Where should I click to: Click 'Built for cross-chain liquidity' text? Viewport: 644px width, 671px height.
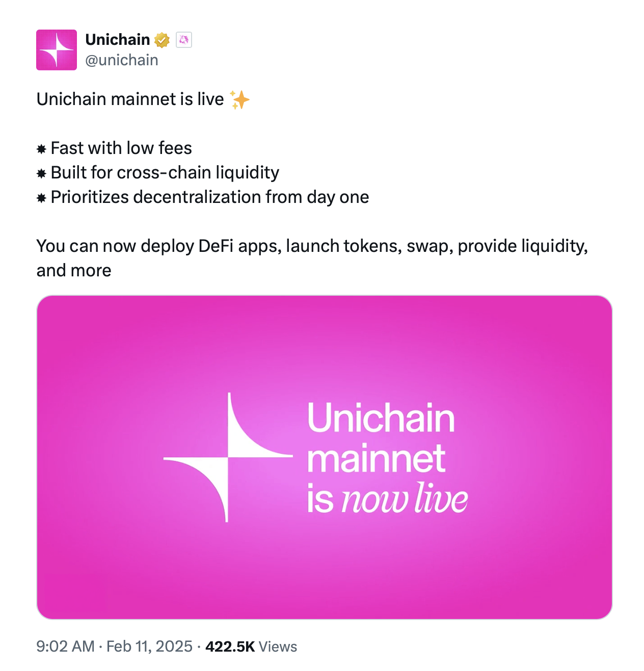click(165, 172)
